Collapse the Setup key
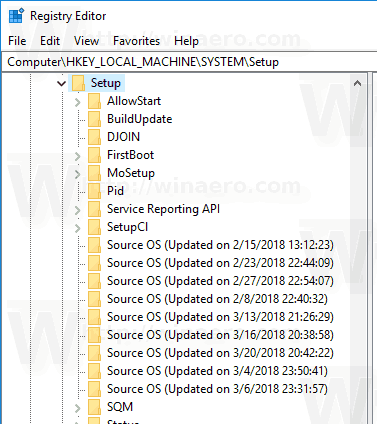The width and height of the screenshot is (377, 424). tap(61, 83)
